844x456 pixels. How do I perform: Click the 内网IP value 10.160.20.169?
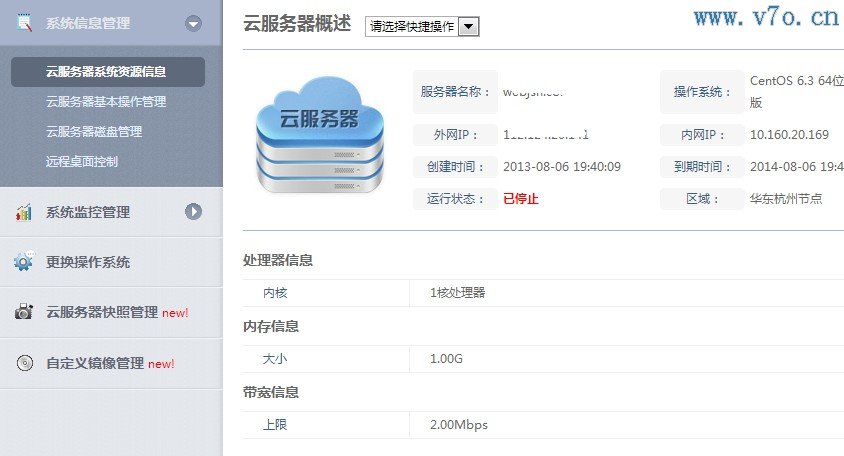(789, 134)
